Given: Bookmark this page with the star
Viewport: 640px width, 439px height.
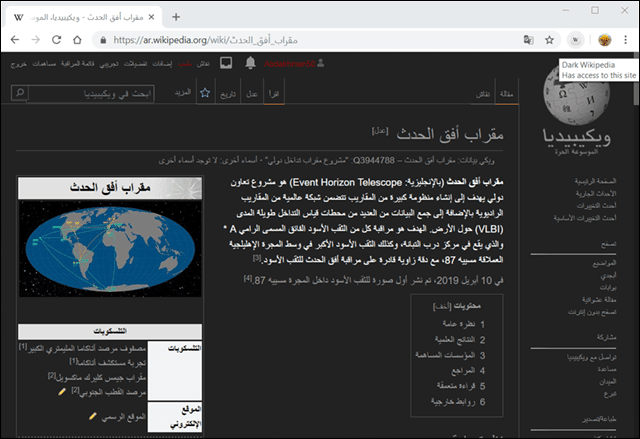Looking at the screenshot, I should pyautogui.click(x=549, y=40).
